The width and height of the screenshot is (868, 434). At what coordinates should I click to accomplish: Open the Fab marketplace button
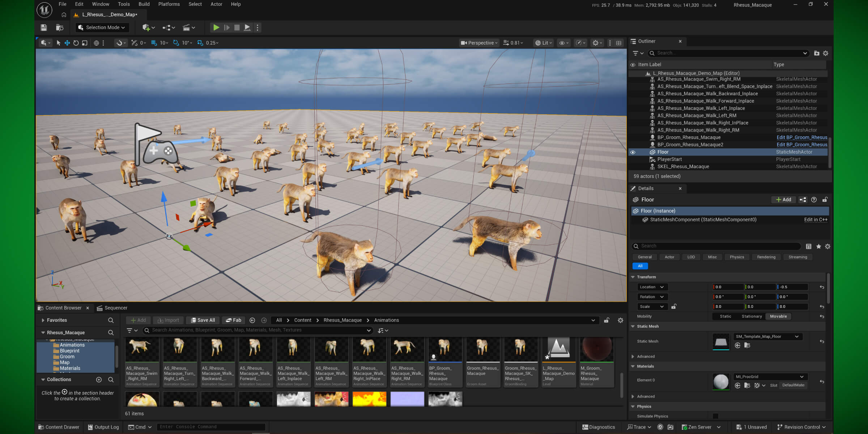point(234,320)
